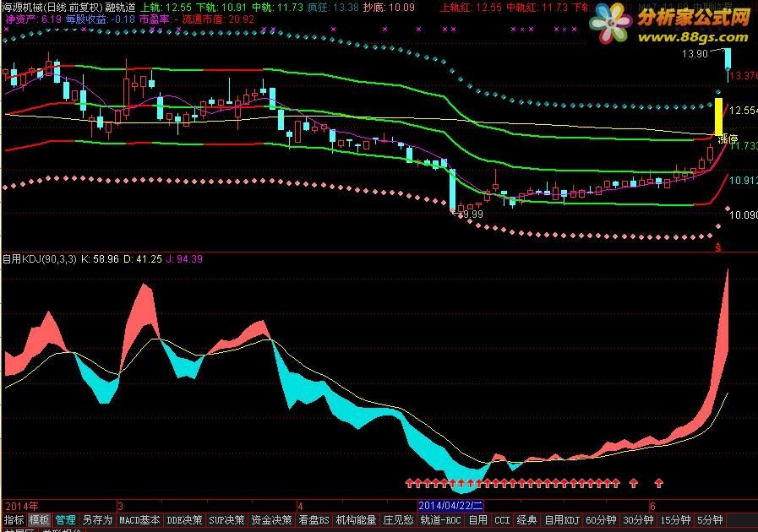Image resolution: width=758 pixels, height=532 pixels.
Task: Click the 上轨: 12.55 value in header
Action: [x=166, y=8]
